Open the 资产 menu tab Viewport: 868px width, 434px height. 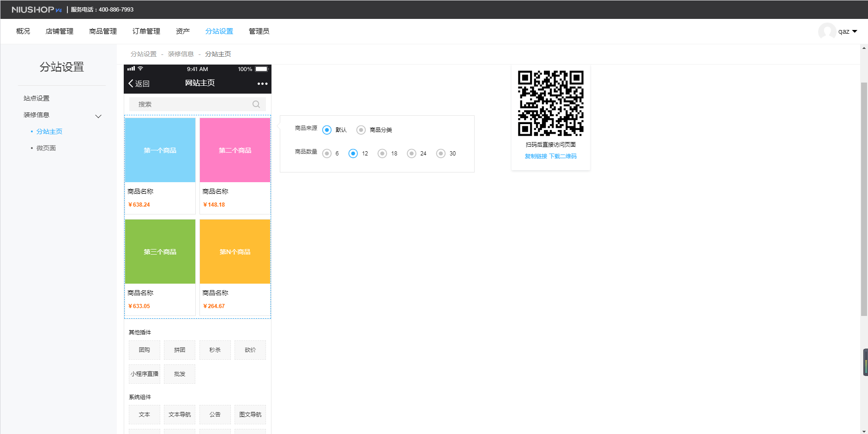pos(183,31)
